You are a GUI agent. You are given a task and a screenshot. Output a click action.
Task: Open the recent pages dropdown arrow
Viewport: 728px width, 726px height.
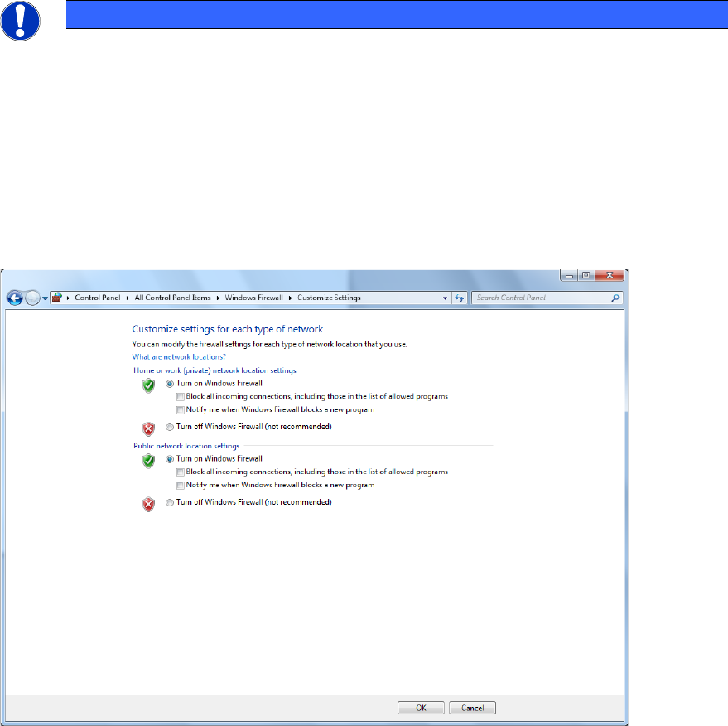(x=45, y=298)
